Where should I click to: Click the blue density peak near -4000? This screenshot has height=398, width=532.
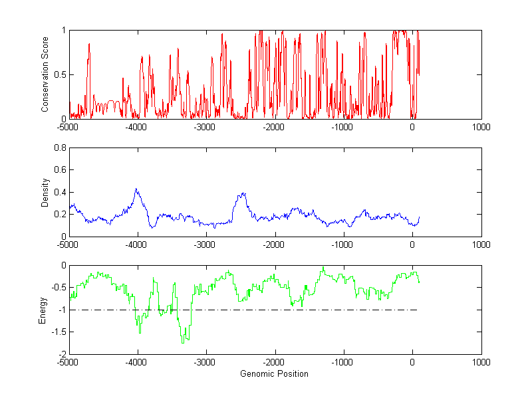click(136, 189)
